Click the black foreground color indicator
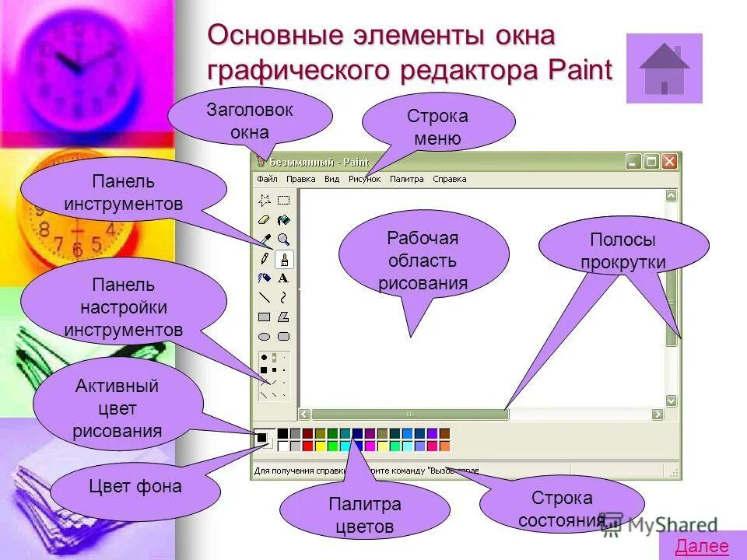 click(261, 437)
